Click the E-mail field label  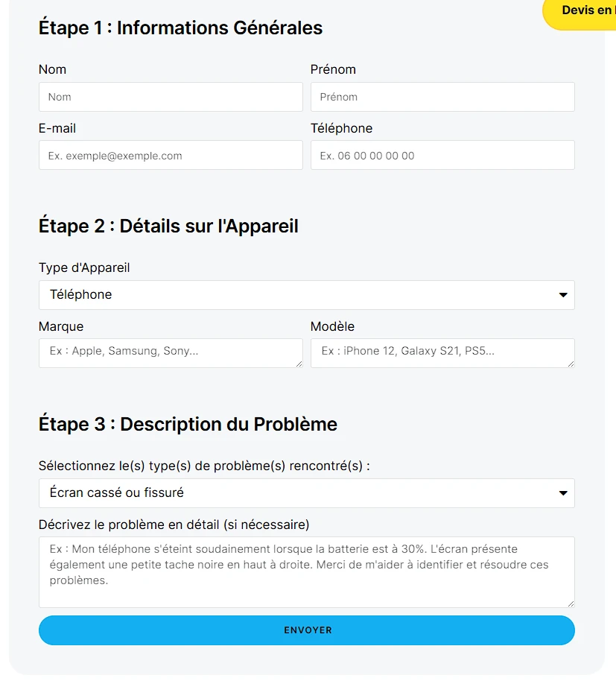57,128
